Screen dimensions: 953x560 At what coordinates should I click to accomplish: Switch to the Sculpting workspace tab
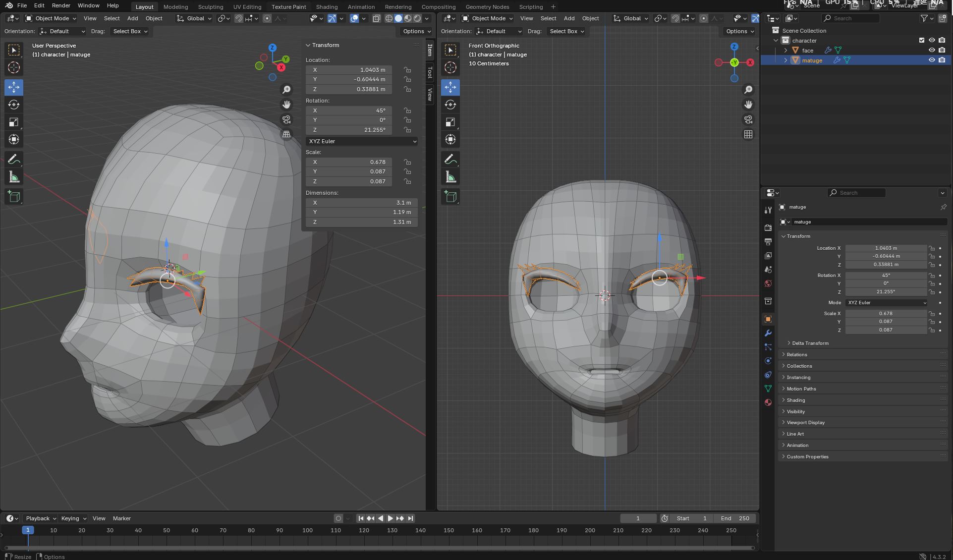click(210, 7)
